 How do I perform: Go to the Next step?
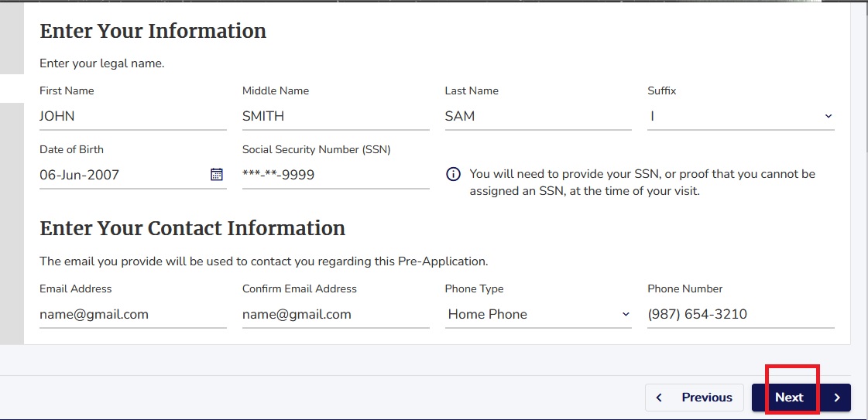(x=801, y=398)
